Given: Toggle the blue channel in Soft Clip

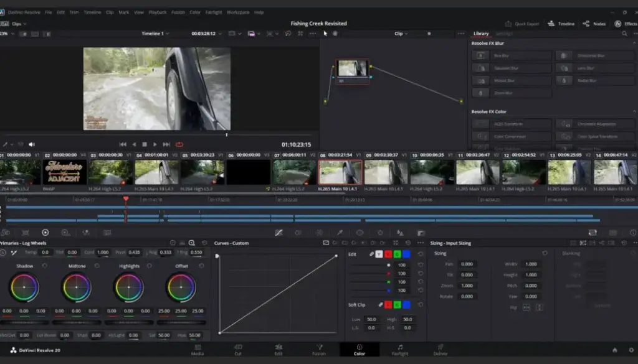Looking at the screenshot, I should [x=407, y=304].
